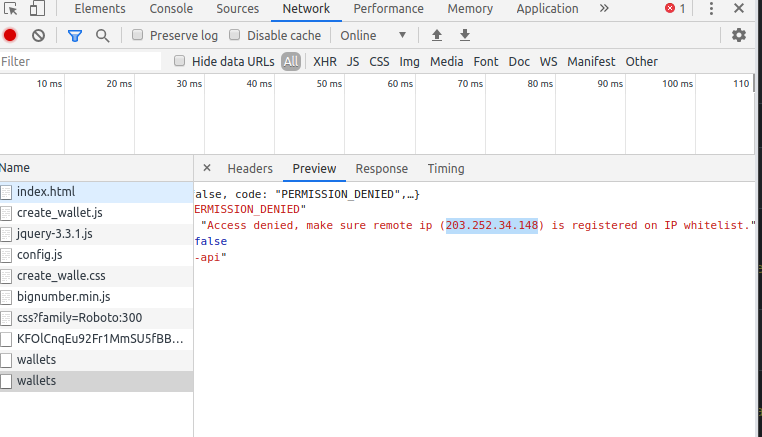The image size is (762, 437).
Task: Click the PERMISSION_DENIED code value line
Action: (250, 210)
